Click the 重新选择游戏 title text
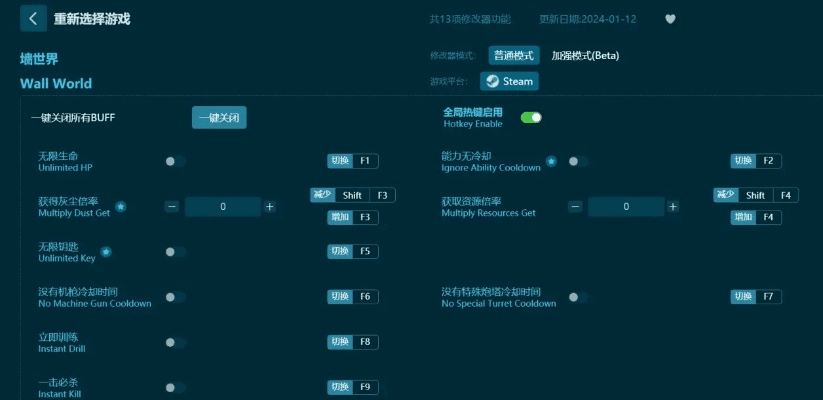The width and height of the screenshot is (823, 400). coord(92,19)
